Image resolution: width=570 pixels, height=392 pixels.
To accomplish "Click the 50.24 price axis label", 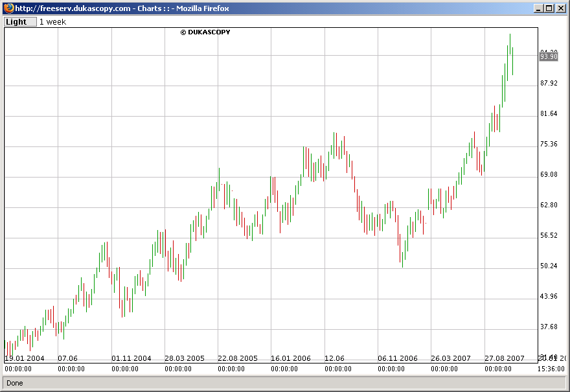I will coord(549,266).
